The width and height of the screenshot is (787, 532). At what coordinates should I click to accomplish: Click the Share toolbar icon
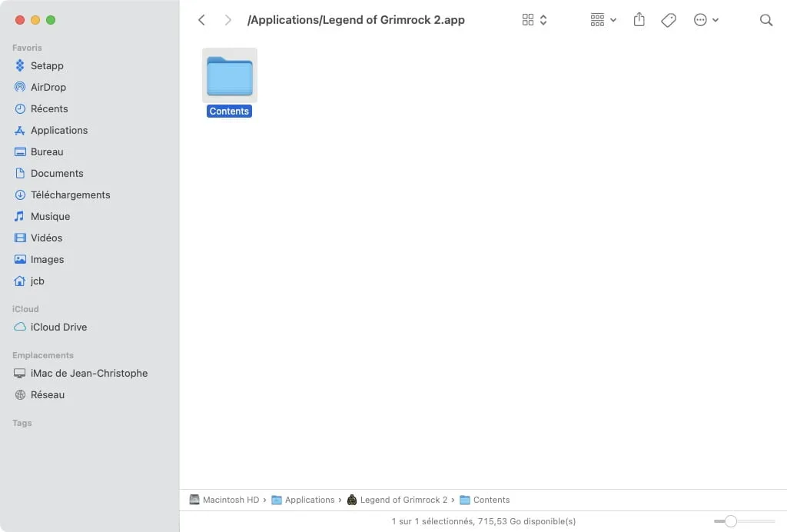(x=639, y=19)
